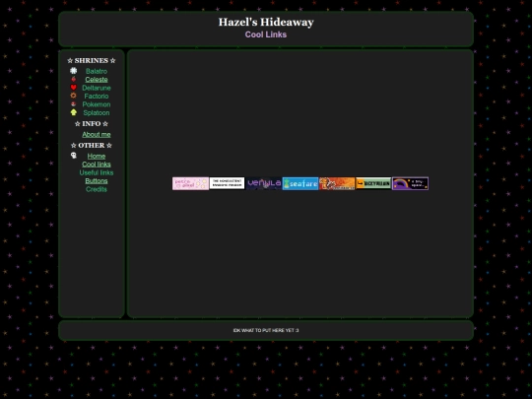Click the Pokemon pokeball icon
Viewport: 532px width, 399px height.
coord(74,104)
